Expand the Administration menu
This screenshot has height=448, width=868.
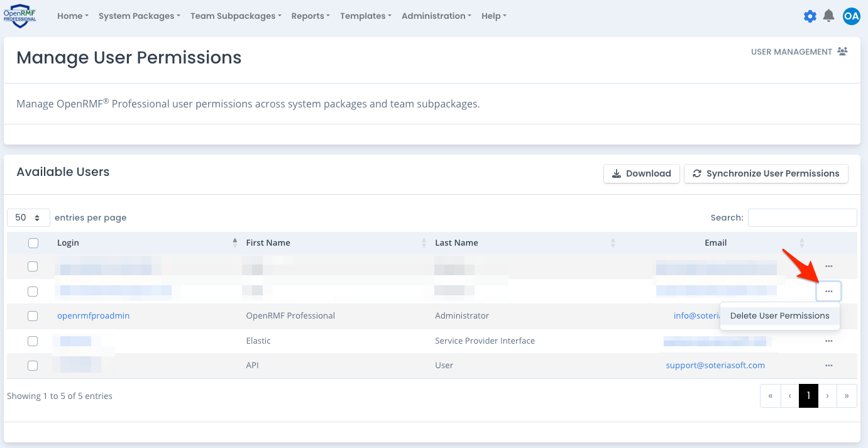point(436,16)
